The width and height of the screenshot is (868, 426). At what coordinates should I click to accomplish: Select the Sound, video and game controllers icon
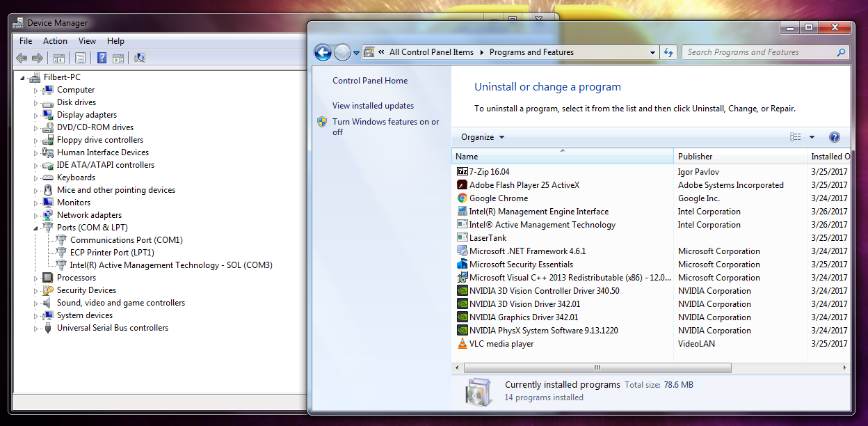pos(48,303)
